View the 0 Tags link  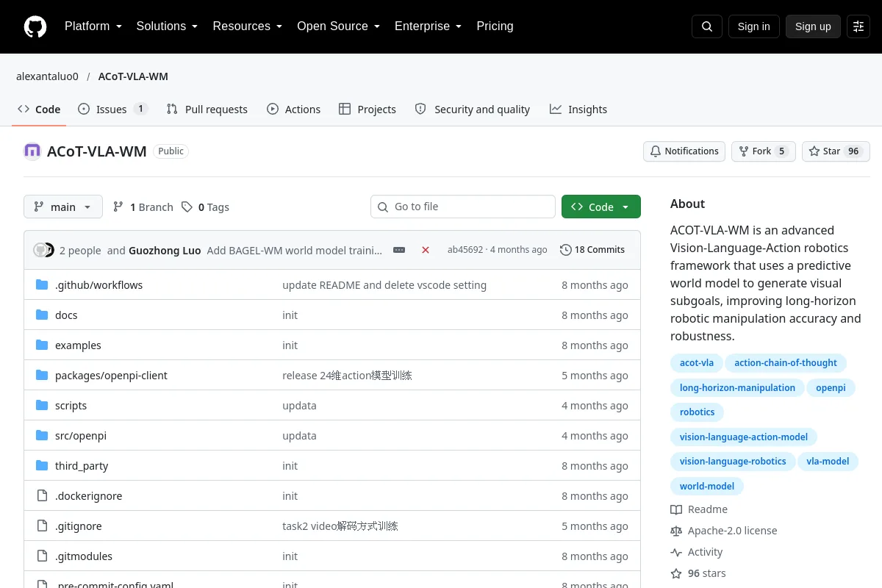[206, 207]
